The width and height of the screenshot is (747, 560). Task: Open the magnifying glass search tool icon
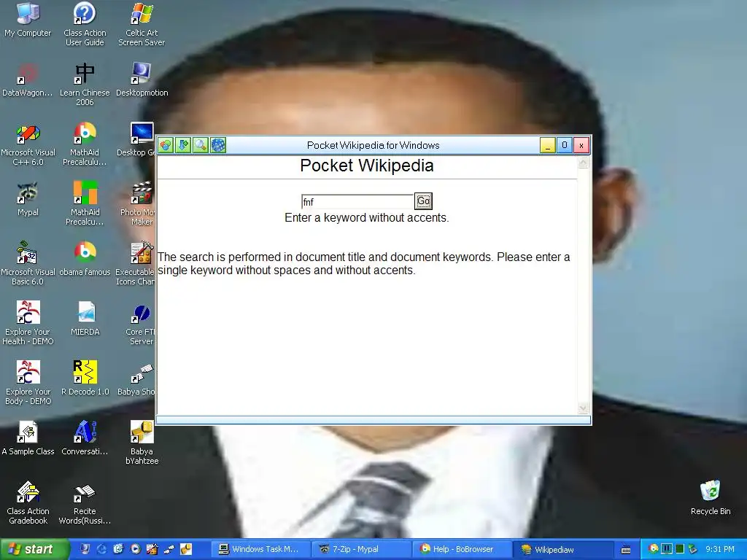201,145
